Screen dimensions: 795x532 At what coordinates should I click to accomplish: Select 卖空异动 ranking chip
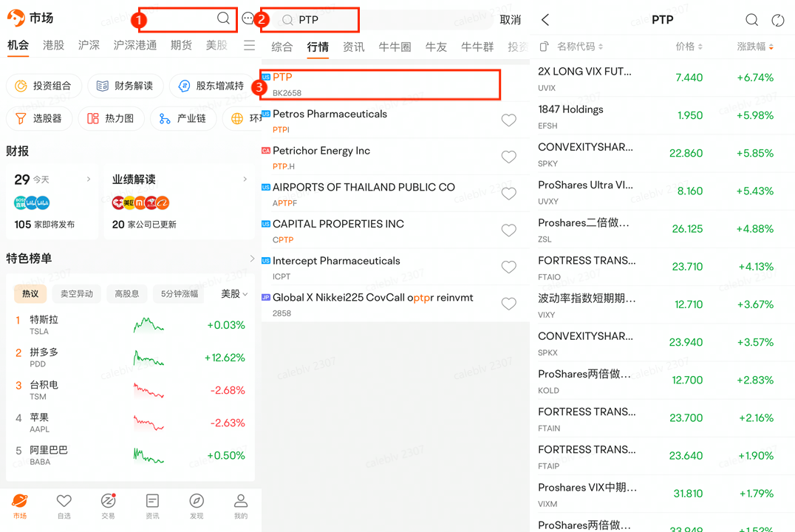pyautogui.click(x=77, y=293)
